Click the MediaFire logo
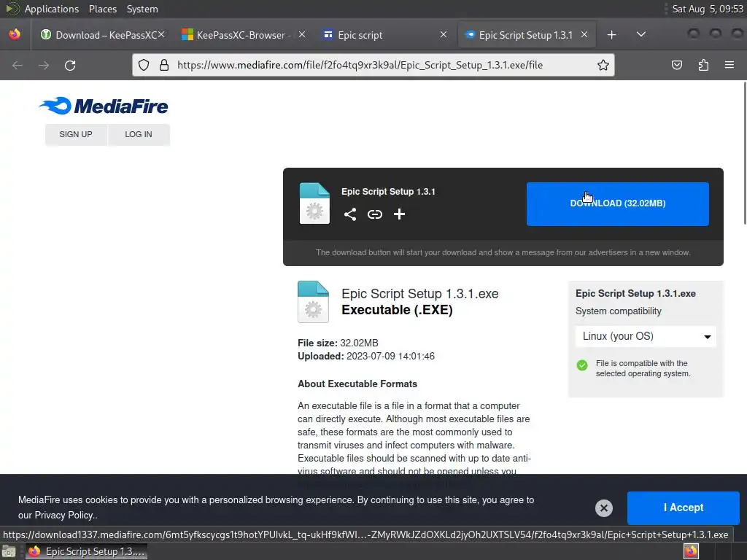 pos(104,106)
